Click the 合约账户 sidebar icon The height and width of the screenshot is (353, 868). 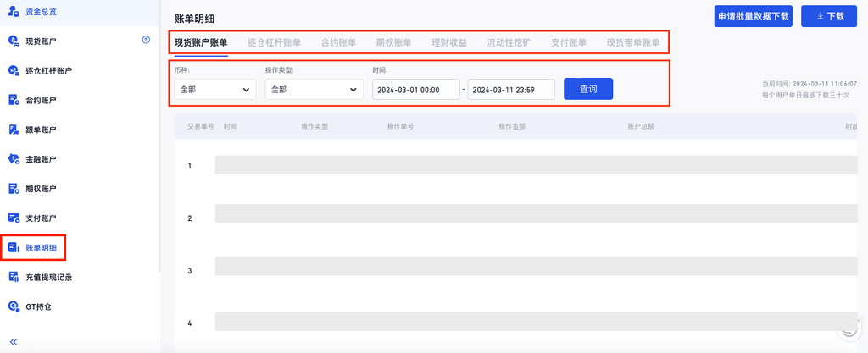[14, 100]
